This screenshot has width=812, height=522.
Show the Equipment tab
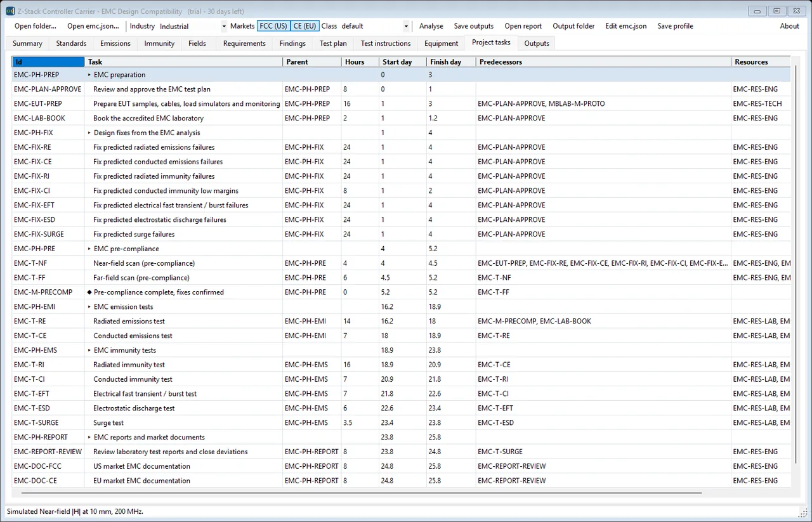[x=442, y=44]
